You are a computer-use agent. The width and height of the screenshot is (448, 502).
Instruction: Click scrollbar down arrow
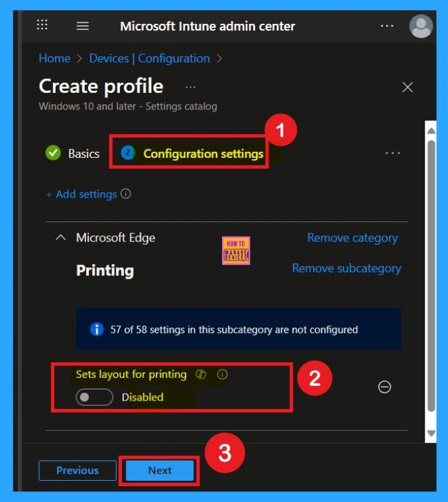tap(431, 433)
